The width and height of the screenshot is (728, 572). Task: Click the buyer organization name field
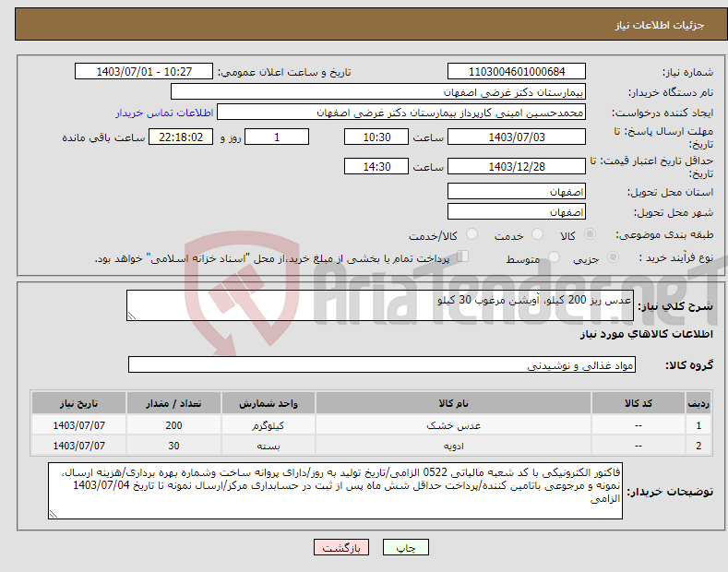click(378, 91)
